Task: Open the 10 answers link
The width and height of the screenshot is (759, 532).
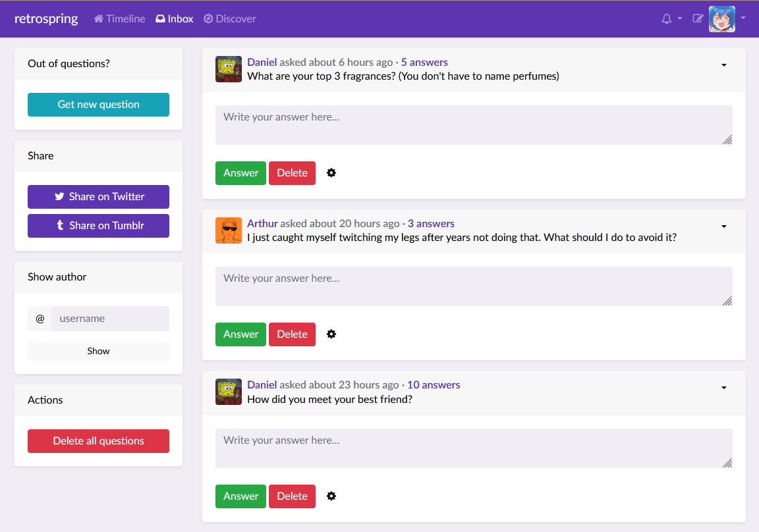Action: (434, 385)
